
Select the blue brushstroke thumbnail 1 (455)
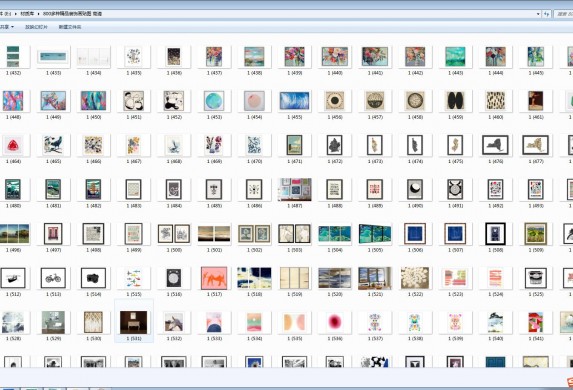[x=295, y=101]
